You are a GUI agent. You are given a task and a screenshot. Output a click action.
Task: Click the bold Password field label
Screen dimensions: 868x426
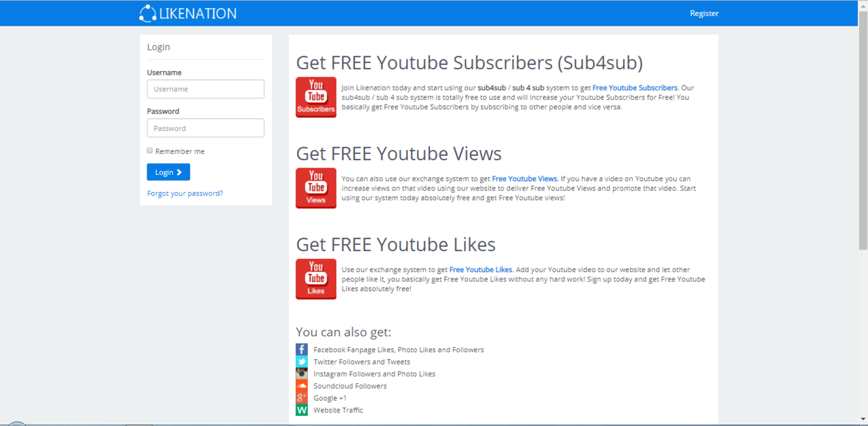pos(163,111)
